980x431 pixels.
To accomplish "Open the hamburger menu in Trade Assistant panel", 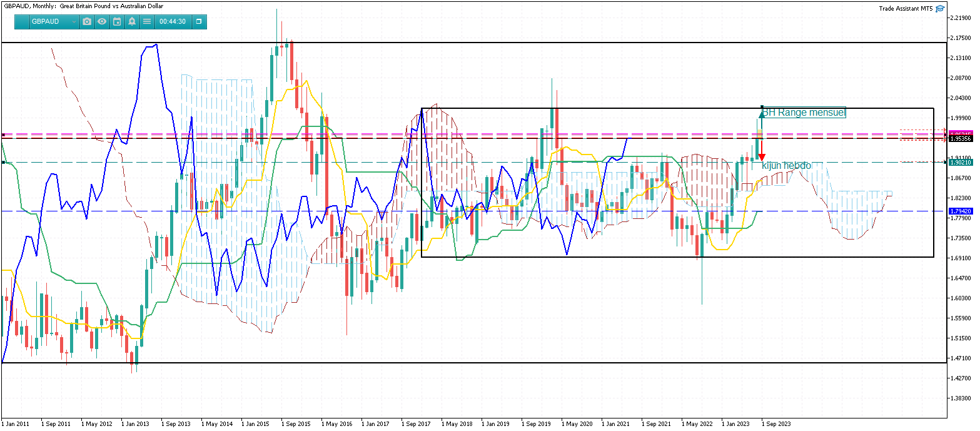I will point(147,21).
